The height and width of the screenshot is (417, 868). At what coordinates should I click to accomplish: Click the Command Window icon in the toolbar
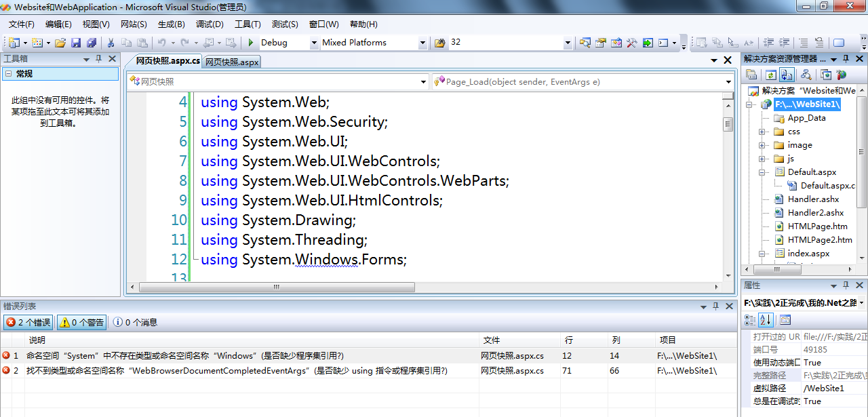[x=663, y=43]
